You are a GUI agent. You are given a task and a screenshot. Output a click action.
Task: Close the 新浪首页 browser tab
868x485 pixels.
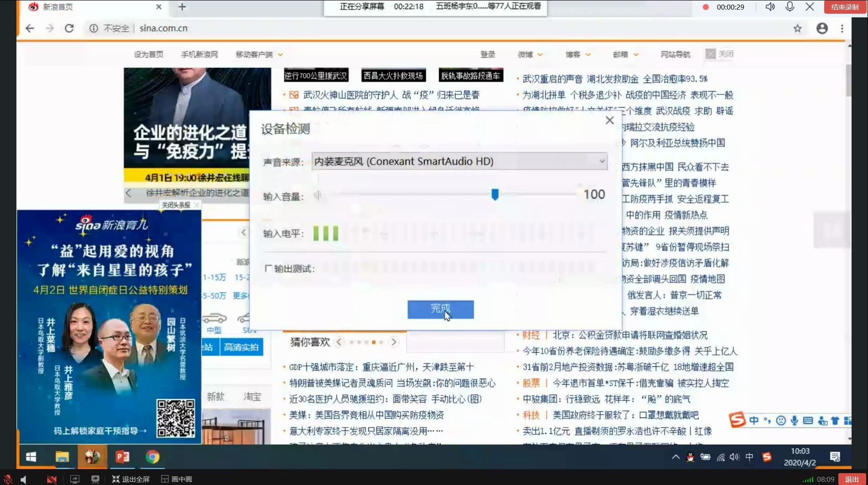(x=158, y=7)
